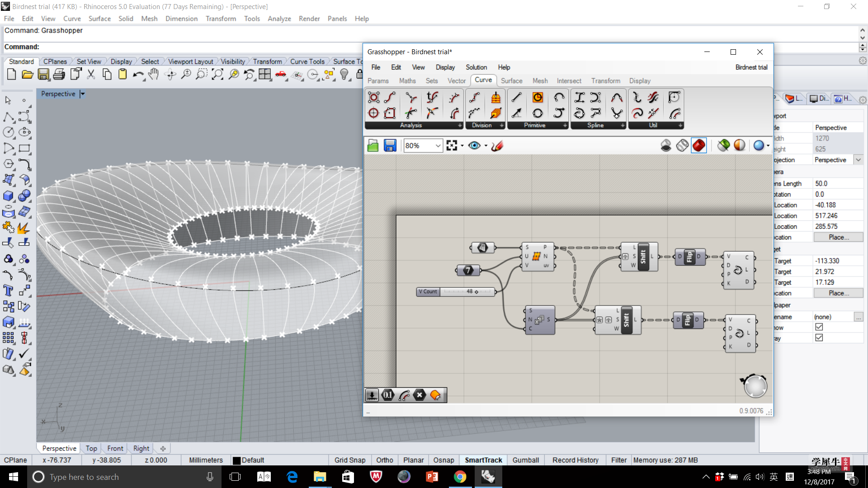Click the Zoom Extents icon

coord(217,75)
